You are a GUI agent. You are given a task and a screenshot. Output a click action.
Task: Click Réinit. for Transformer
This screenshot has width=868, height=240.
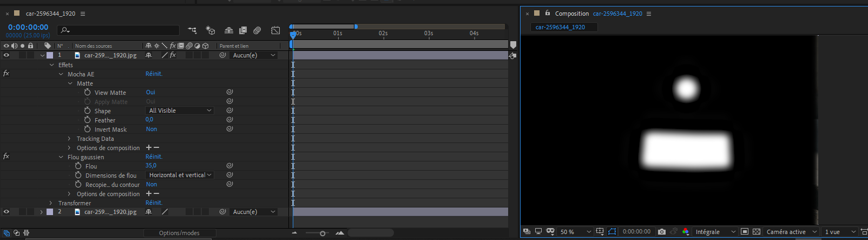[x=154, y=203]
